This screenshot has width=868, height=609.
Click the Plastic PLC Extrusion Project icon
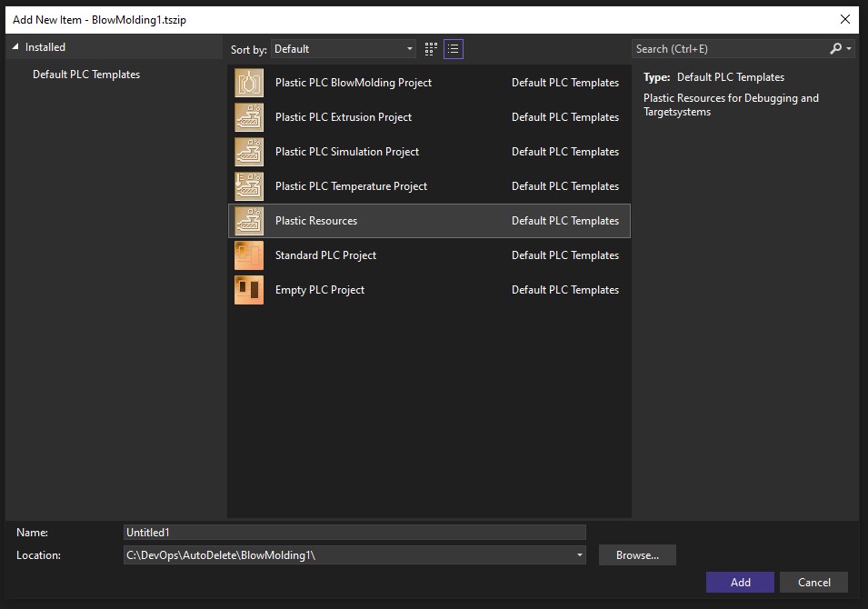(x=249, y=117)
